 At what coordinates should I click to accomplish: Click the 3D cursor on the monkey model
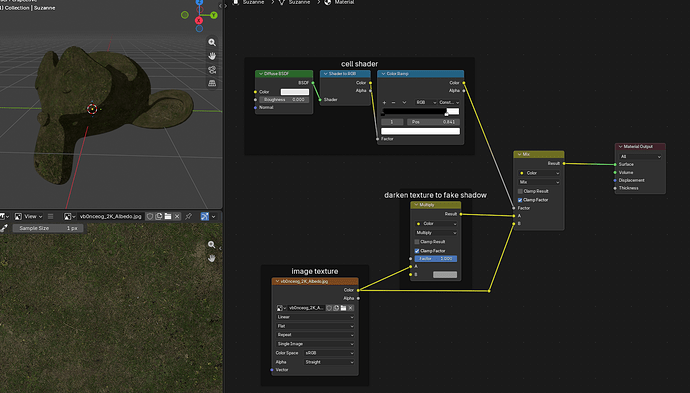(x=92, y=109)
